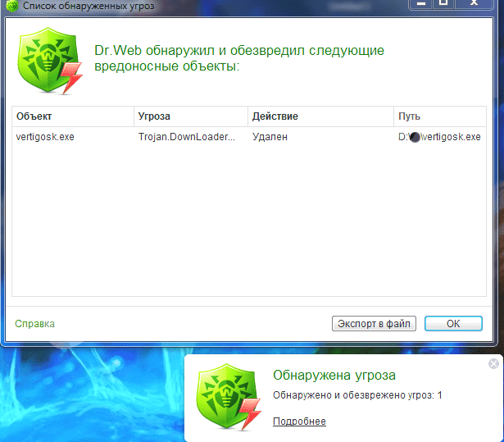Screen dimensions: 504x442
Task: Select the D:\ vertigosk.exe path cell
Action: [439, 137]
